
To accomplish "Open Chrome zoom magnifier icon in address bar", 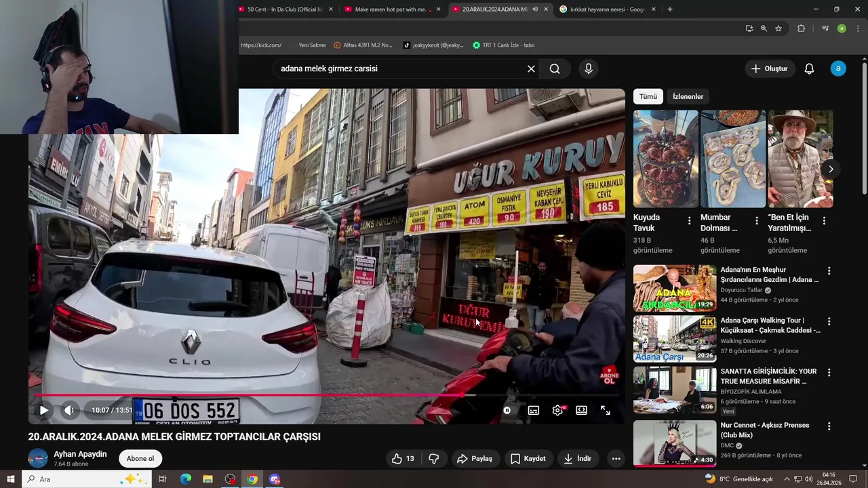I will coord(764,28).
